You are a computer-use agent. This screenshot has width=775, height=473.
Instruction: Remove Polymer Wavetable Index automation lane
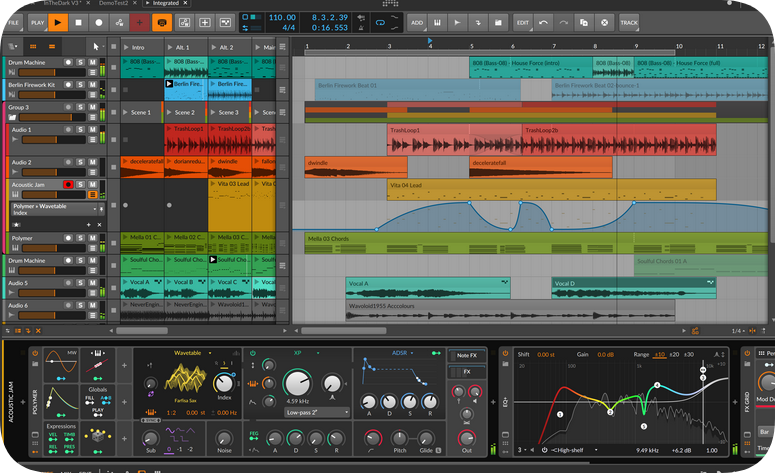(x=99, y=225)
